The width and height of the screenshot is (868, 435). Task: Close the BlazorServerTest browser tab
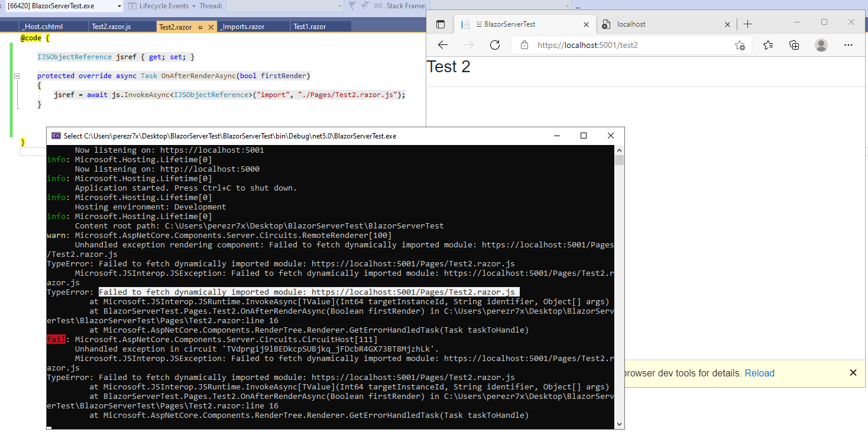coord(587,24)
